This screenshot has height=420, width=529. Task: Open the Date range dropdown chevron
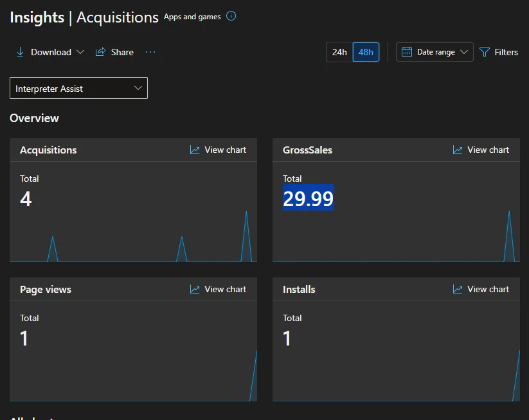464,52
